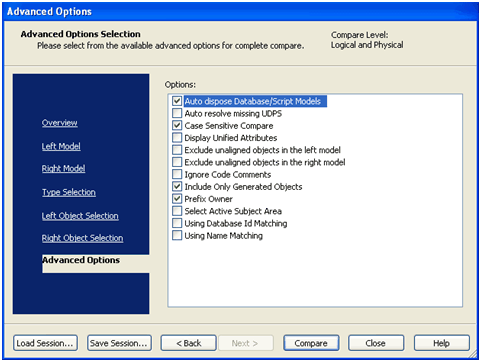This screenshot has height=362, width=481.
Task: Check Display Unified Attributes option
Action: tap(177, 138)
